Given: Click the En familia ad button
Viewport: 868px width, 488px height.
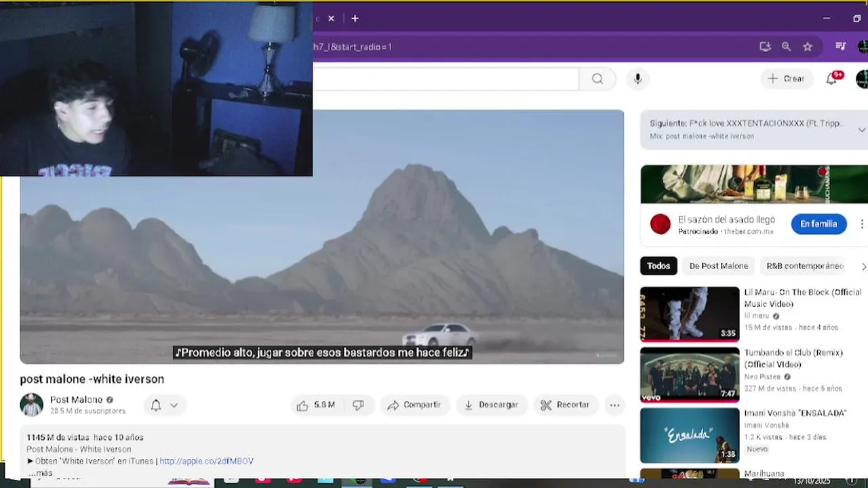Looking at the screenshot, I should coord(818,224).
